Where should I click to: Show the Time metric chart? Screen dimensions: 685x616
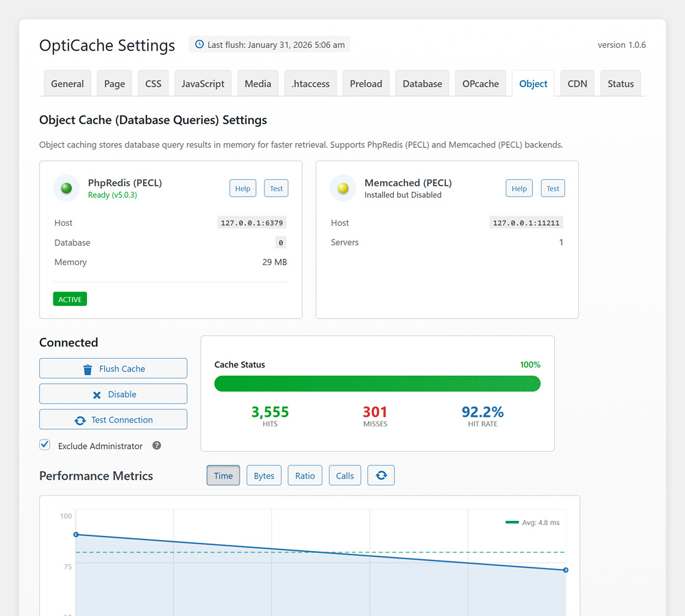pos(223,476)
